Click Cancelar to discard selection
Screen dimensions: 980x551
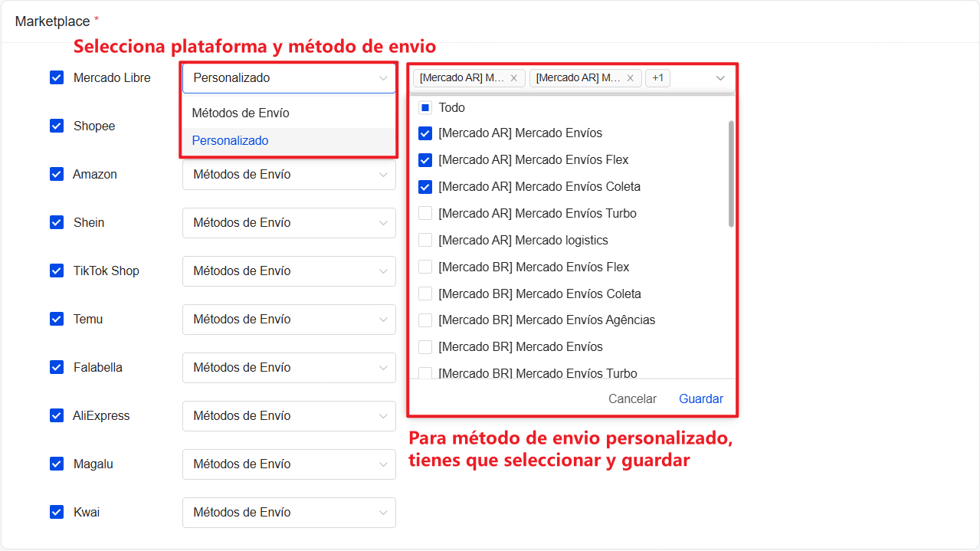coord(632,398)
